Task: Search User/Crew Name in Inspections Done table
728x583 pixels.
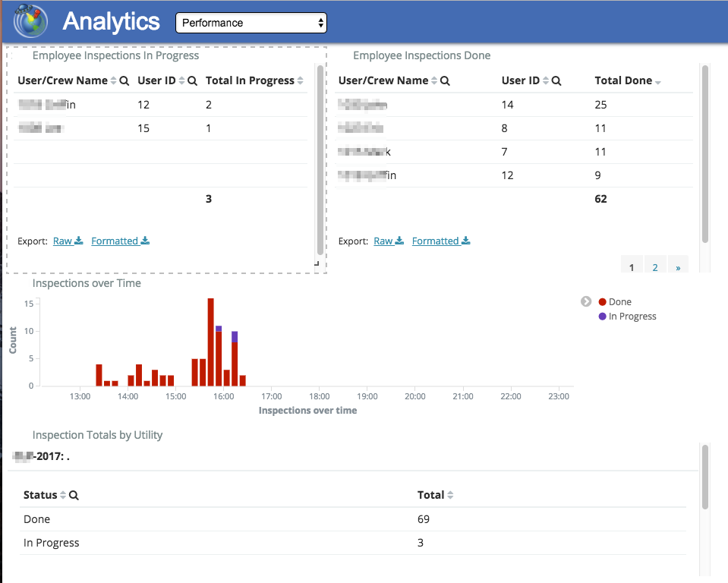Action: (445, 80)
